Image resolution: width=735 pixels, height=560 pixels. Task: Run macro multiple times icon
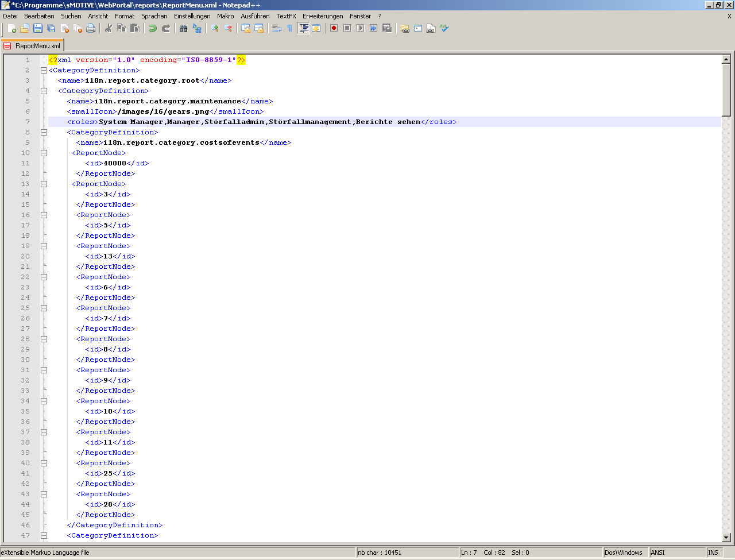tap(373, 28)
